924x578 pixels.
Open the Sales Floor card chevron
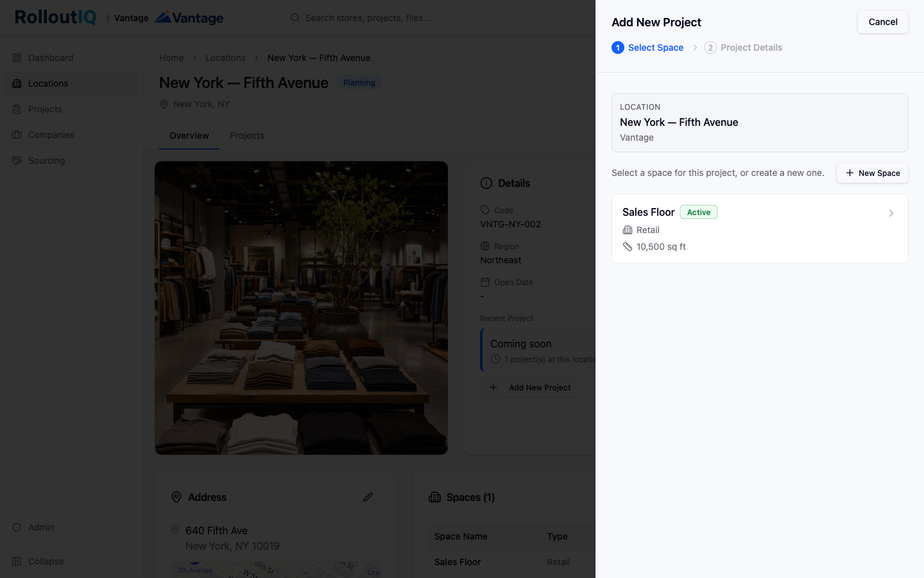tap(891, 213)
